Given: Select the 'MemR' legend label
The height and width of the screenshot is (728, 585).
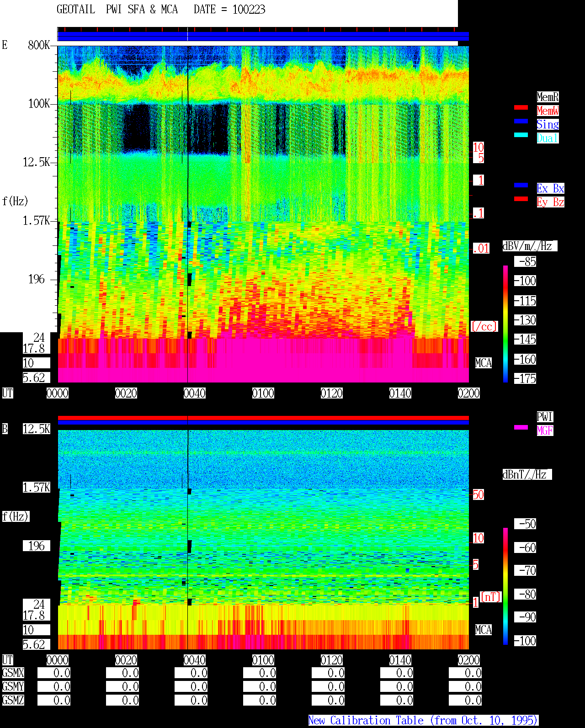Looking at the screenshot, I should click(x=548, y=97).
